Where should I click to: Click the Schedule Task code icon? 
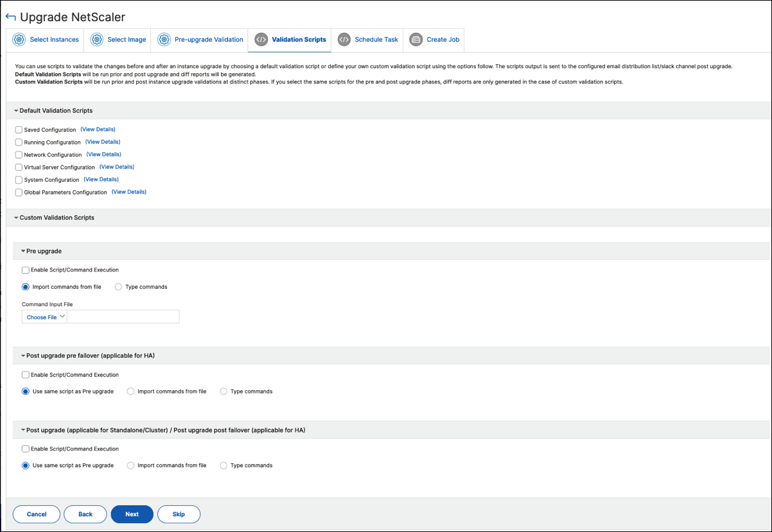[344, 39]
